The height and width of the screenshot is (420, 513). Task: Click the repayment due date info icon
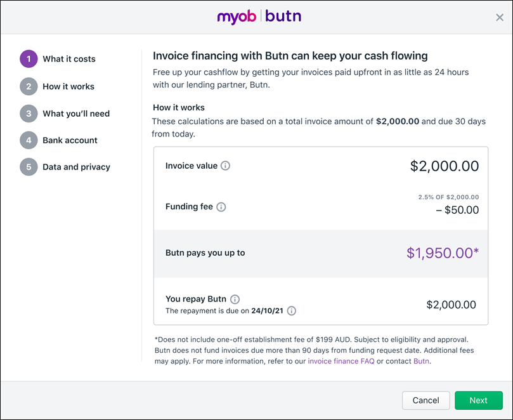[290, 311]
